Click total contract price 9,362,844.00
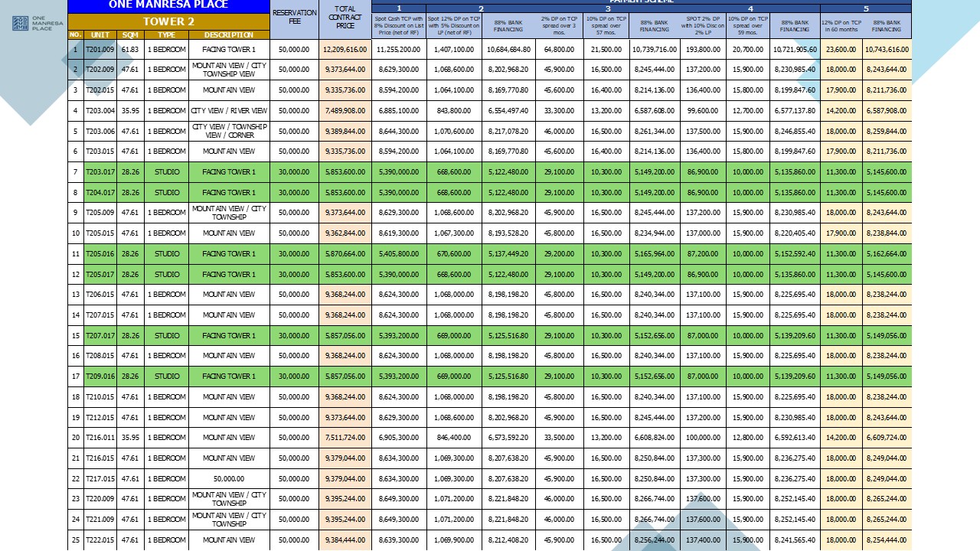This screenshot has width=980, height=551. tap(345, 233)
